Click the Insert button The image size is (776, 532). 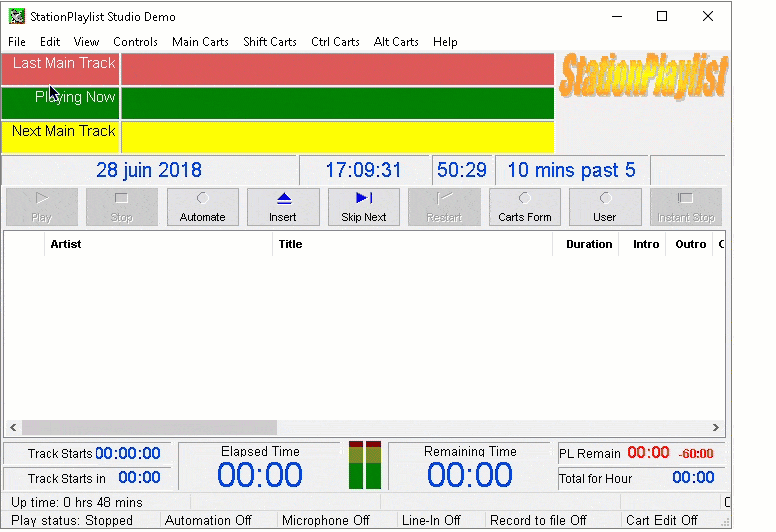point(283,207)
